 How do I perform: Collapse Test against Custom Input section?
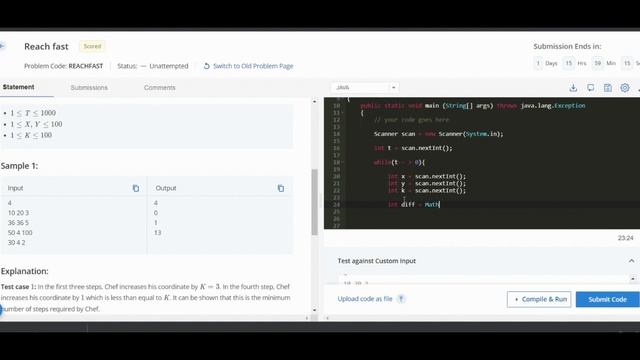click(x=631, y=261)
